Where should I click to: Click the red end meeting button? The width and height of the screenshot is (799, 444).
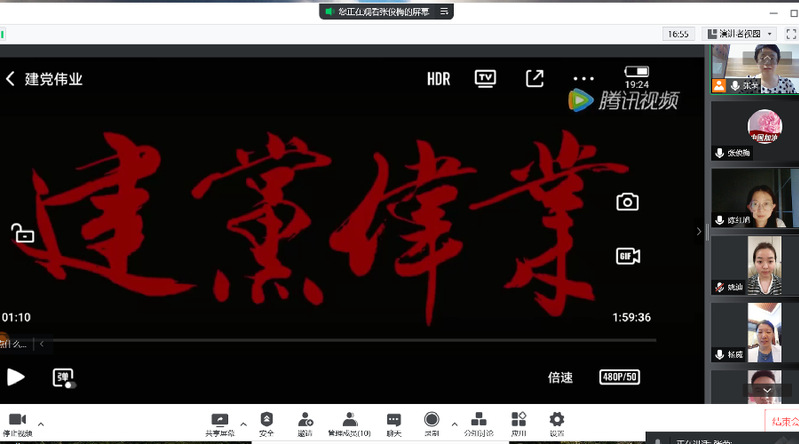[783, 421]
